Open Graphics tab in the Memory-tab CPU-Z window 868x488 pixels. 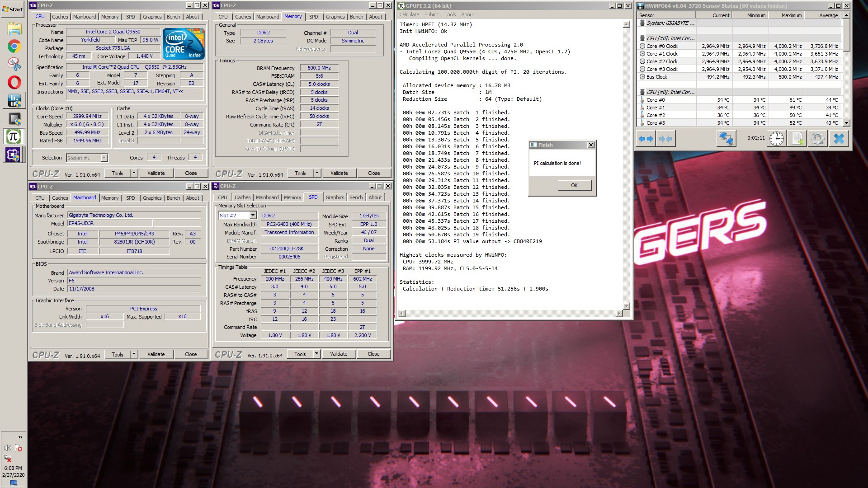point(335,17)
